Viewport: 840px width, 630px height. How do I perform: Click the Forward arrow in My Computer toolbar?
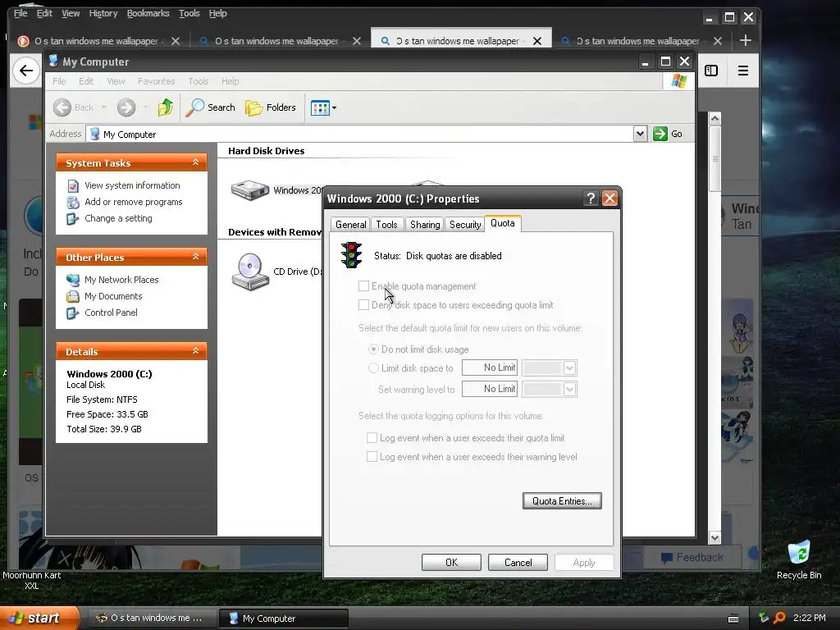click(126, 107)
